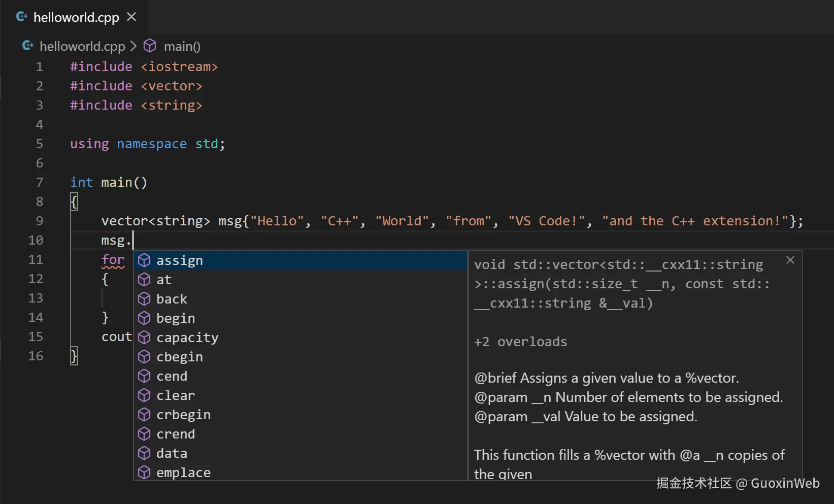The height and width of the screenshot is (504, 834).
Task: Click the C++ file icon on helloworld.cpp tab
Action: (x=22, y=17)
